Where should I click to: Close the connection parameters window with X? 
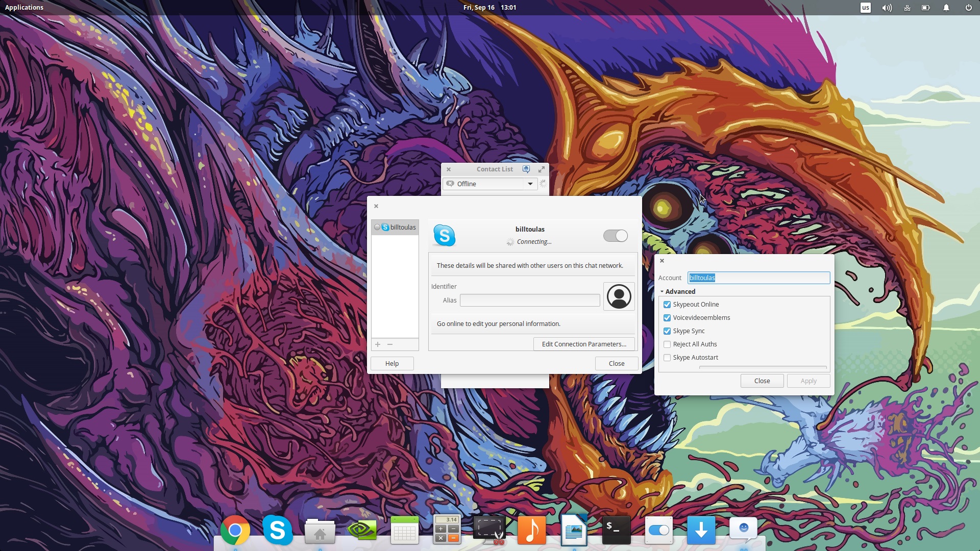662,261
